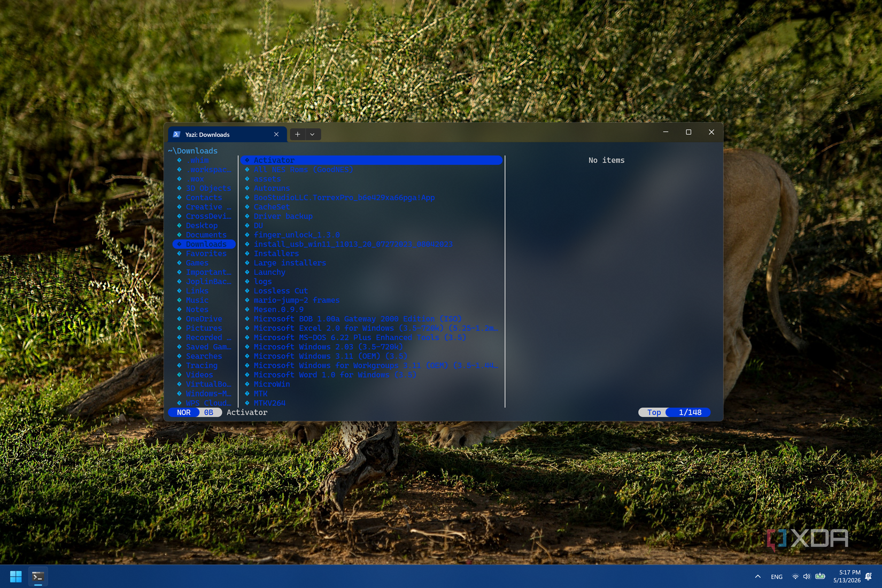
Task: Select '3D Objects' in parent pane
Action: tap(208, 188)
